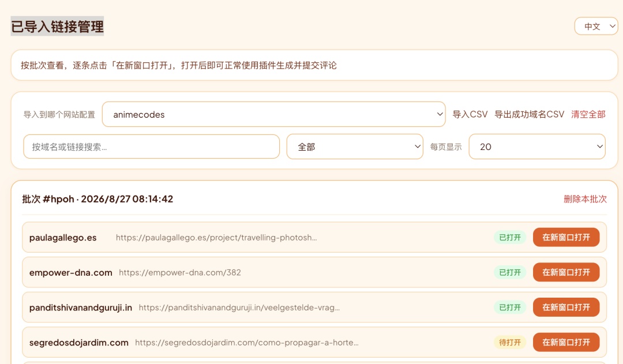The height and width of the screenshot is (364, 623).
Task: Click the panditshivanandguruji.in domain name
Action: tap(81, 307)
